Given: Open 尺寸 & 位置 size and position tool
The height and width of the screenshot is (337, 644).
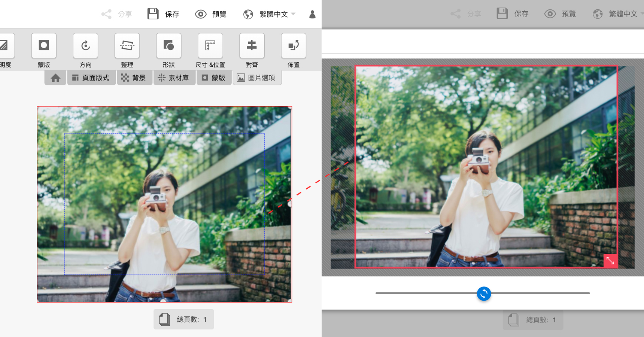Looking at the screenshot, I should (x=210, y=46).
